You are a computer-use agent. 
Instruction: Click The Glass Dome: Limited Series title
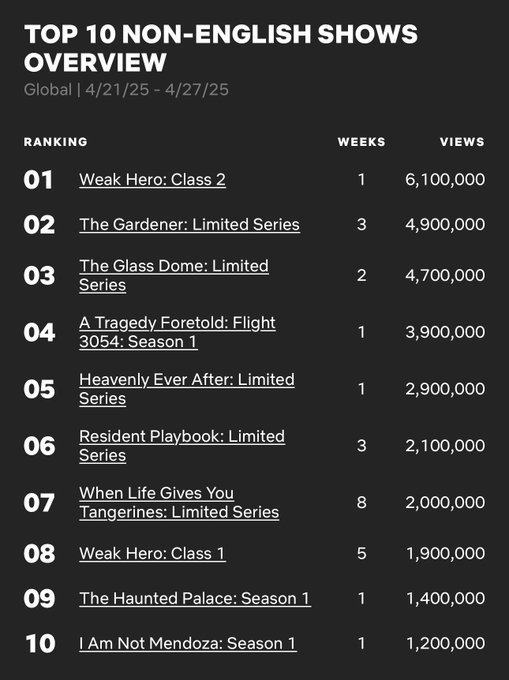(173, 275)
